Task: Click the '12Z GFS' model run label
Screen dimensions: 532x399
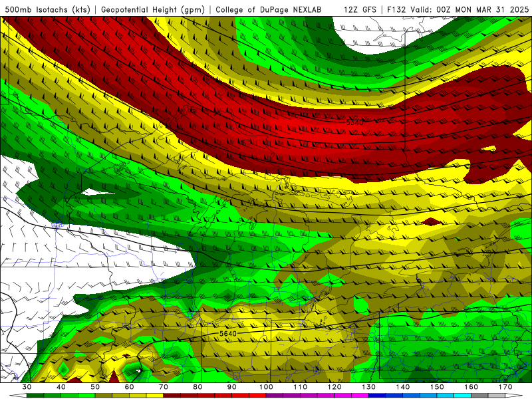Action: [360, 10]
